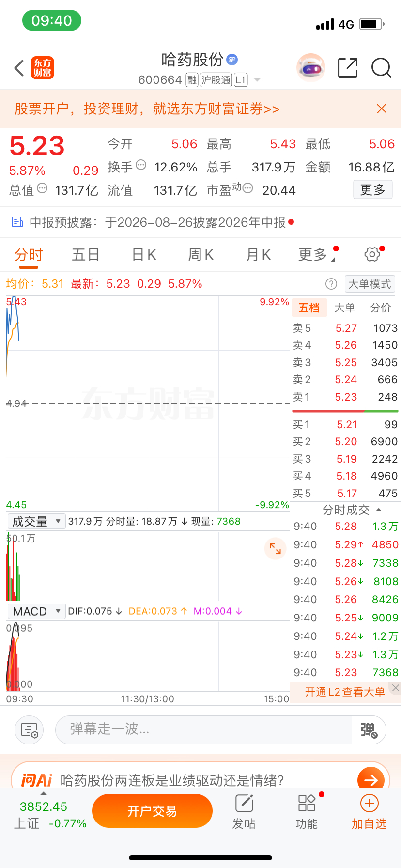Open the 中报预披露 announcement line

200,222
